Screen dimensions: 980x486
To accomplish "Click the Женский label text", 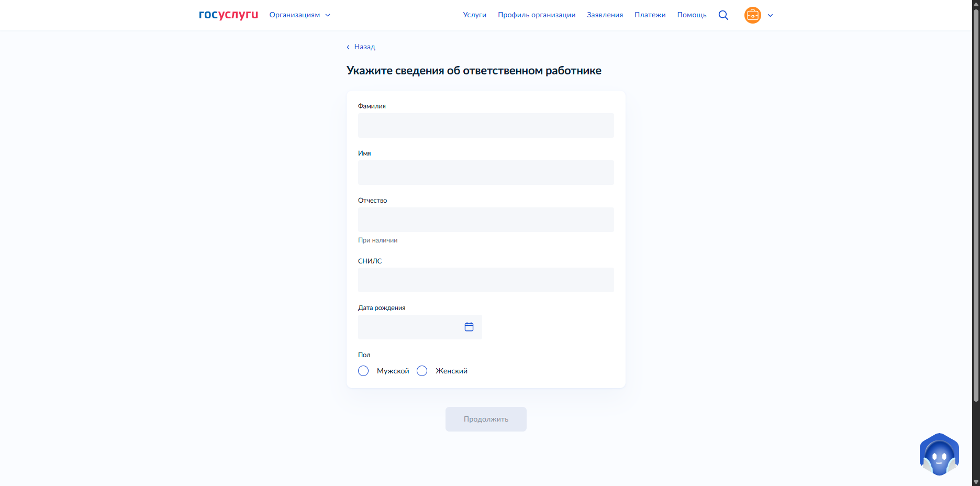I will (x=452, y=371).
